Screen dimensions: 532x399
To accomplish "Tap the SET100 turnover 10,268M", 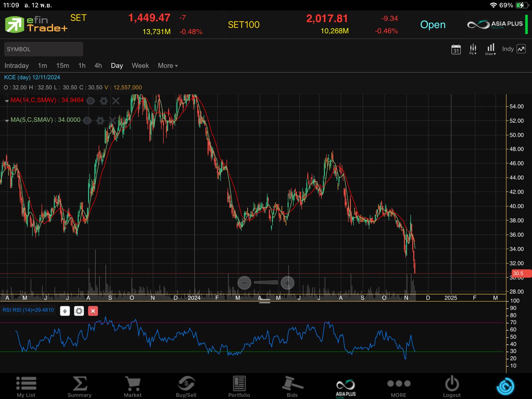I will [334, 31].
